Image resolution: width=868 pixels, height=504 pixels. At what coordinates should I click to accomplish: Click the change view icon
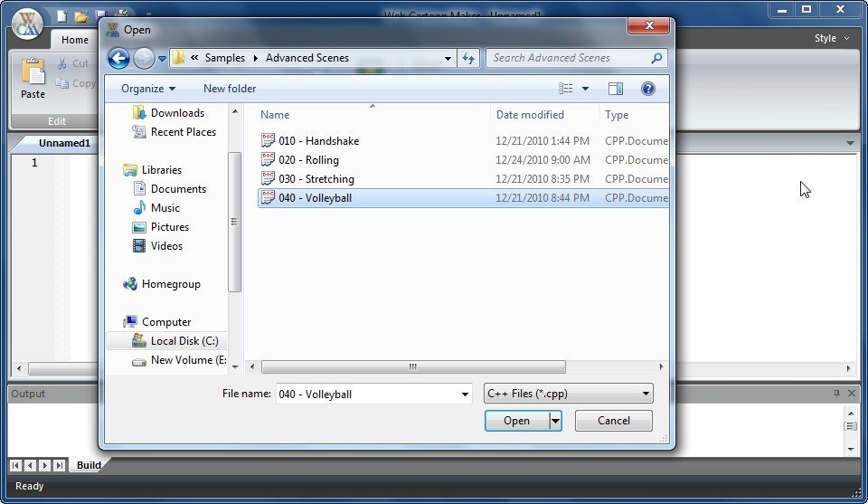click(x=566, y=89)
